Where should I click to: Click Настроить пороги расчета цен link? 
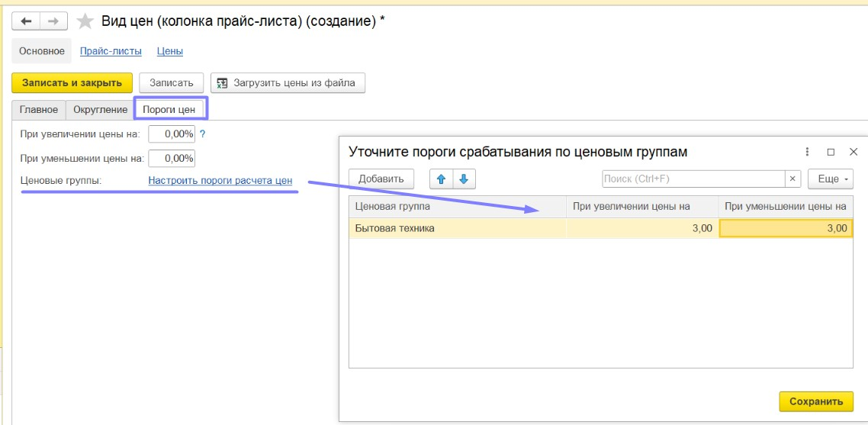coord(220,181)
